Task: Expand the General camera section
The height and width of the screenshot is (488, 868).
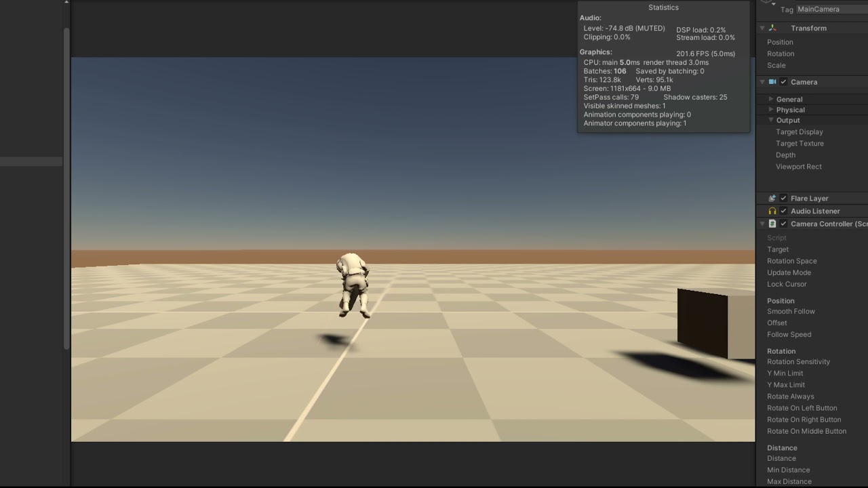Action: pos(771,99)
